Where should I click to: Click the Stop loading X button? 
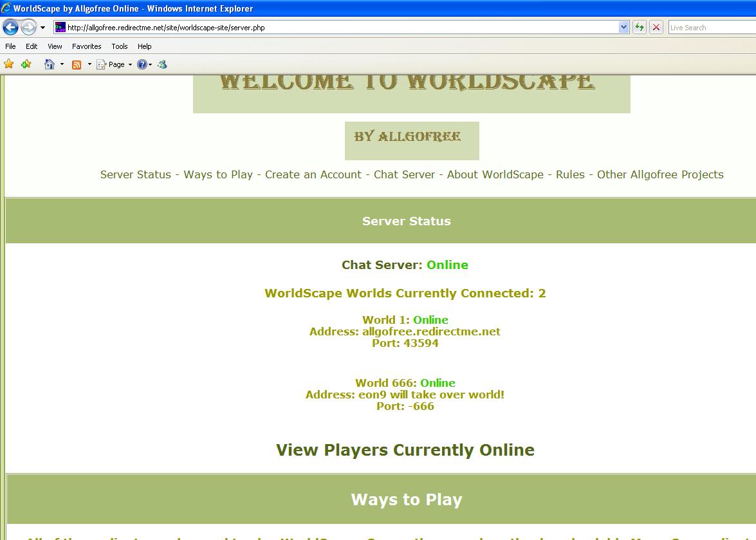656,28
